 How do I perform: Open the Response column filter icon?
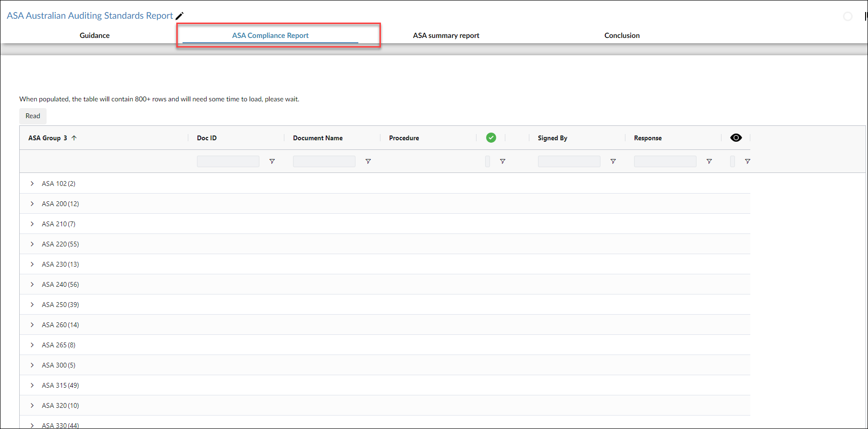point(709,161)
